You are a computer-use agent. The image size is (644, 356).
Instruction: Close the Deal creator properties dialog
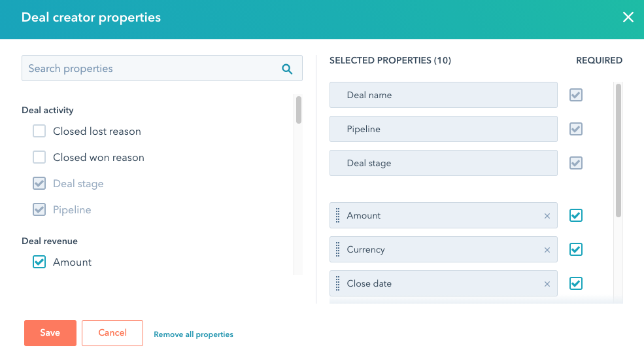[628, 17]
